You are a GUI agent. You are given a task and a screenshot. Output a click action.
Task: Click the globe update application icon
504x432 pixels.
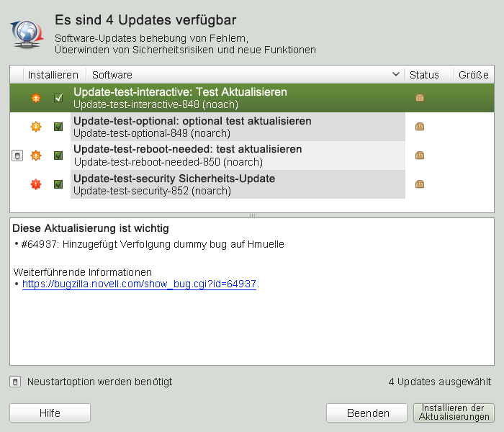27,35
